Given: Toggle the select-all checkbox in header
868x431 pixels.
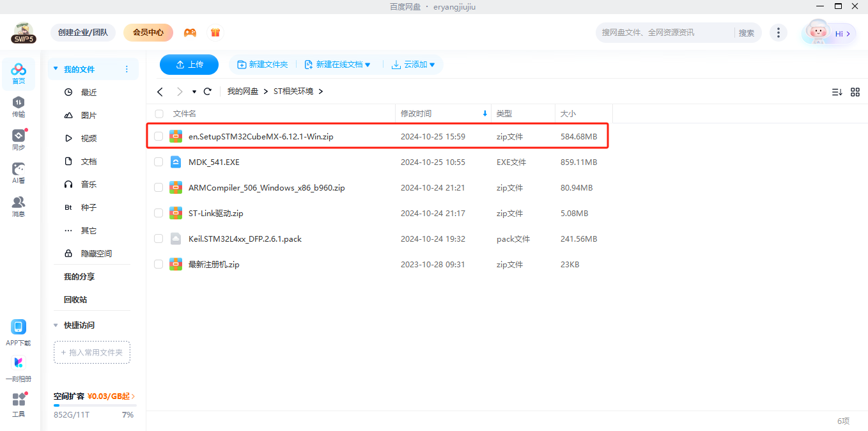Looking at the screenshot, I should 159,113.
